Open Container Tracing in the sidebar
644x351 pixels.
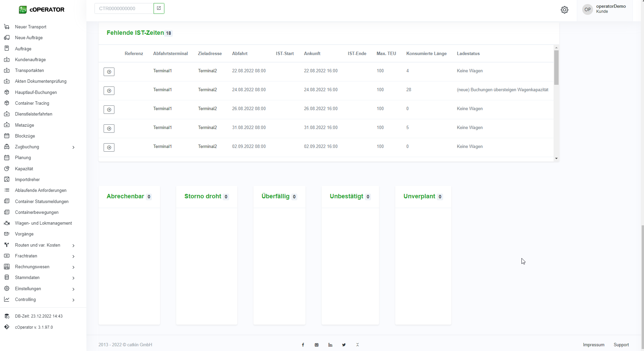(x=32, y=103)
